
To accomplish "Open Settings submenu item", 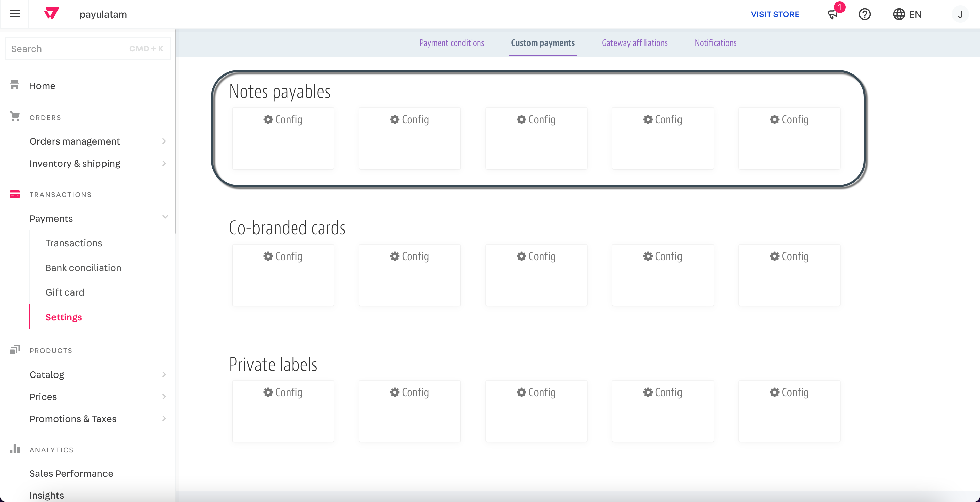I will [x=64, y=317].
